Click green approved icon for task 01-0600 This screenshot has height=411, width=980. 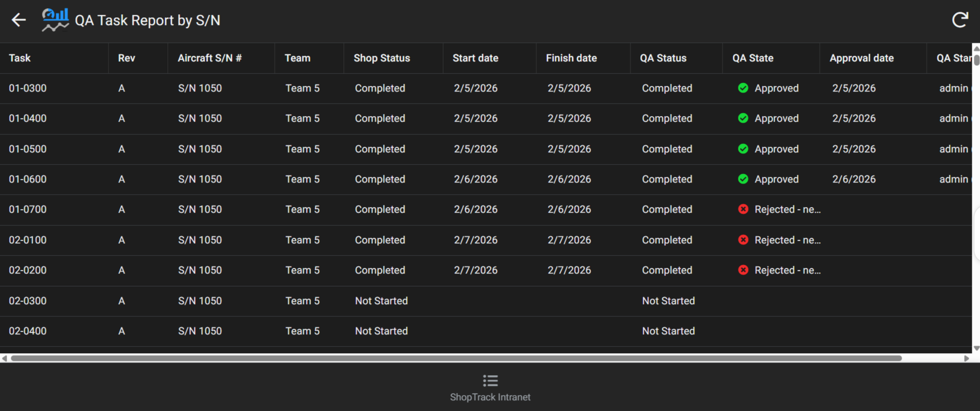743,179
